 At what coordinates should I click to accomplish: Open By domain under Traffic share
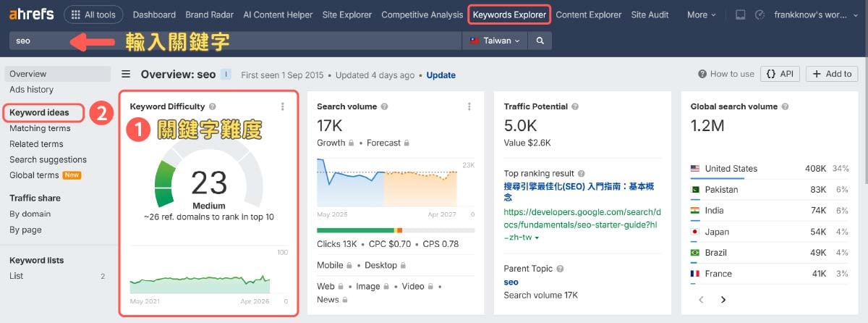point(30,214)
